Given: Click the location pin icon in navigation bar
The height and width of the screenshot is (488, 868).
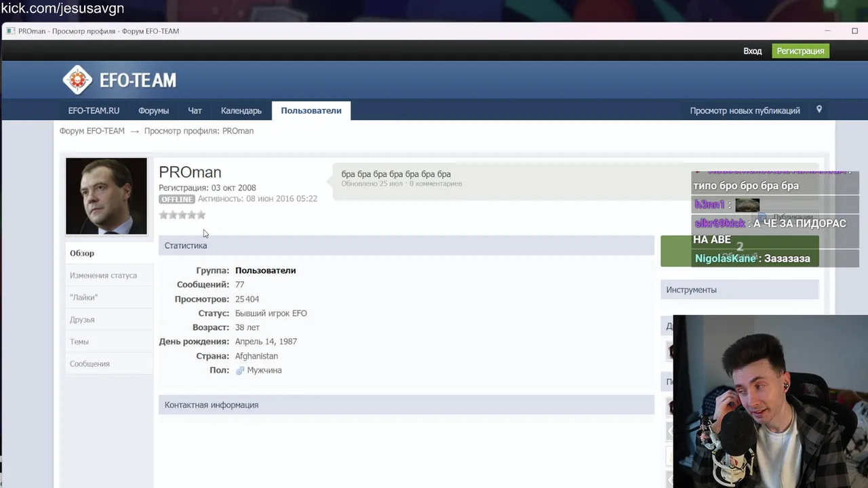Looking at the screenshot, I should 819,110.
